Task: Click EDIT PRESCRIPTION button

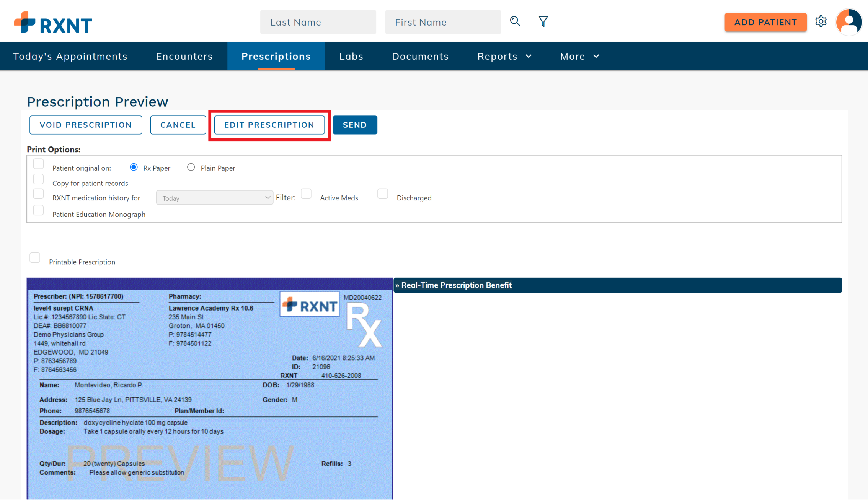Action: point(269,125)
